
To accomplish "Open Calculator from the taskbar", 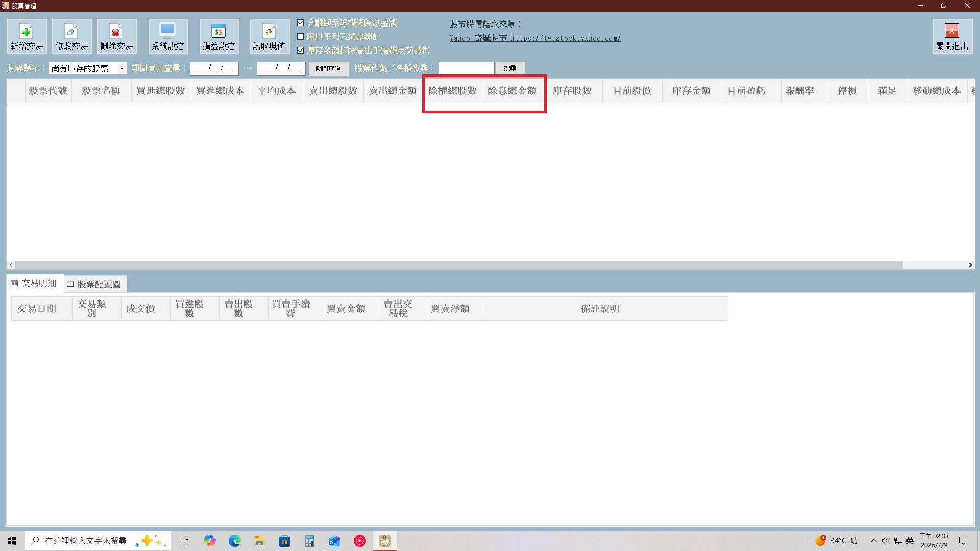I will pyautogui.click(x=310, y=541).
